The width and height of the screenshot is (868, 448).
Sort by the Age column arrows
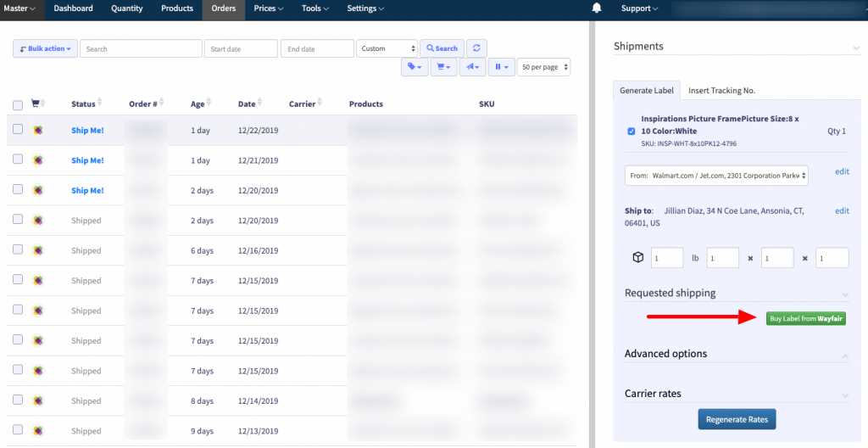(x=209, y=104)
